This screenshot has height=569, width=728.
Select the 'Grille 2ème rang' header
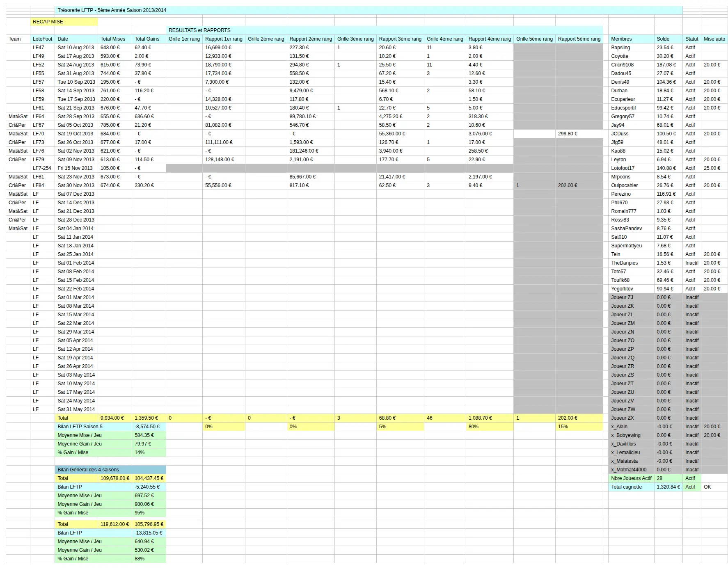pyautogui.click(x=266, y=39)
